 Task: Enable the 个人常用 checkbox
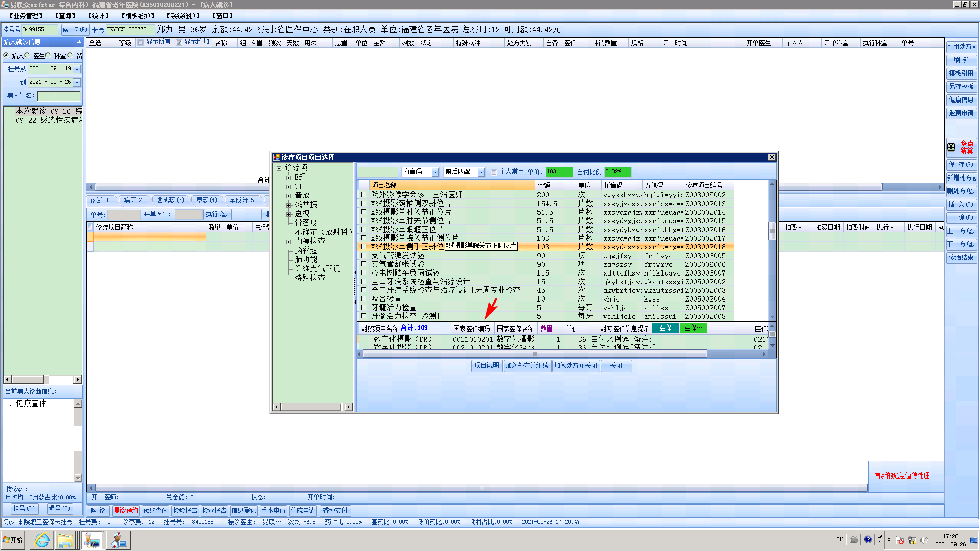494,172
